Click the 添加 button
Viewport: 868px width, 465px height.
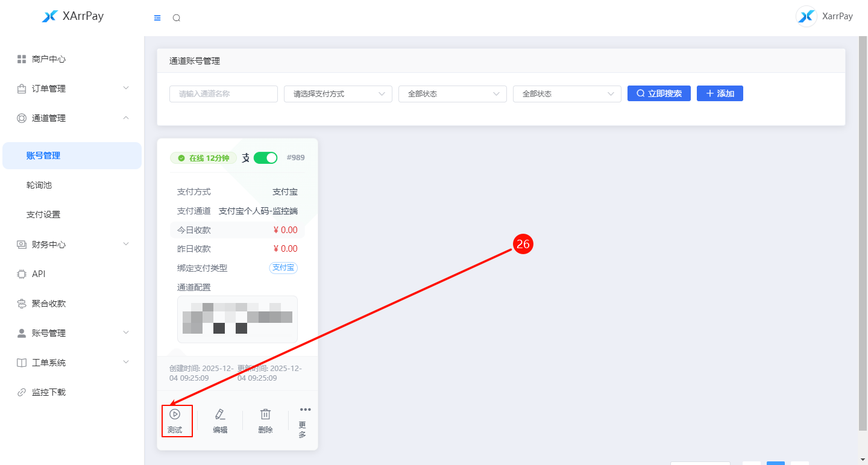pos(720,93)
